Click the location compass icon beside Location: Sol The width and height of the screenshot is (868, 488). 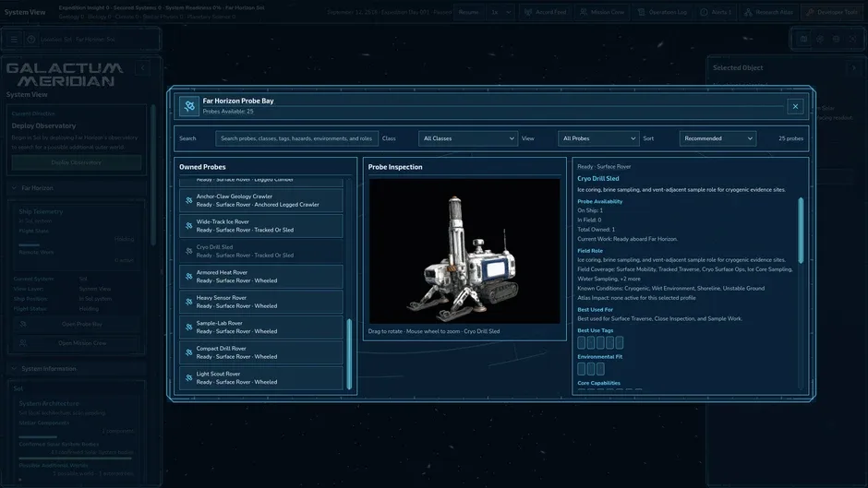coord(31,40)
